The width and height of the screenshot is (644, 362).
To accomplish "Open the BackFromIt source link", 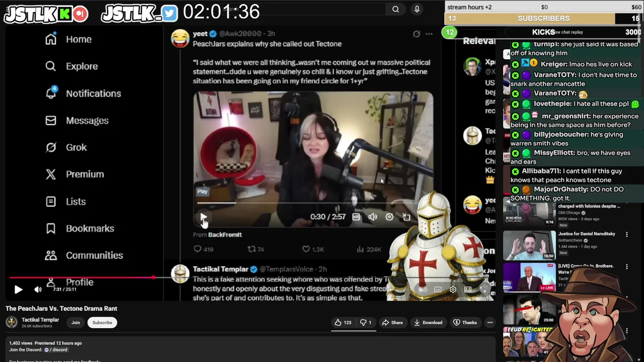I will point(225,235).
